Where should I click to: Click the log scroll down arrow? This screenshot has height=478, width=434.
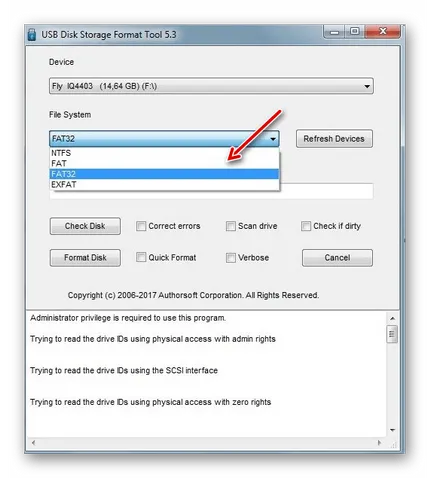click(x=392, y=430)
